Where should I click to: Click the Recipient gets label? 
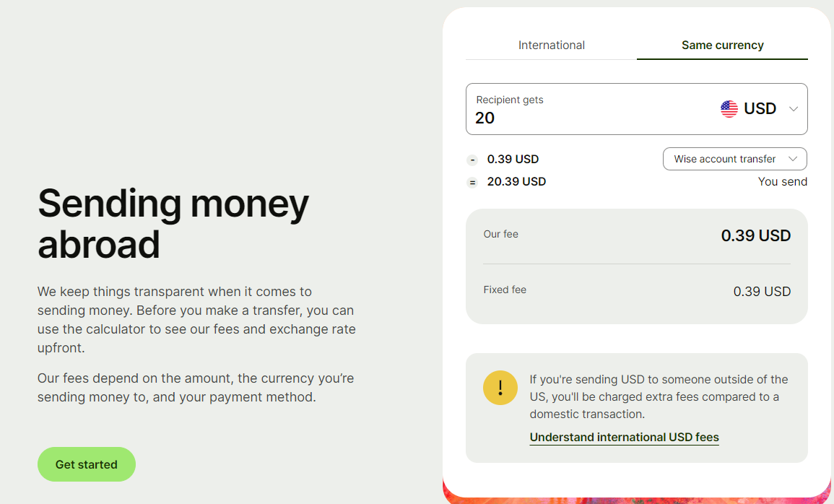pyautogui.click(x=510, y=100)
